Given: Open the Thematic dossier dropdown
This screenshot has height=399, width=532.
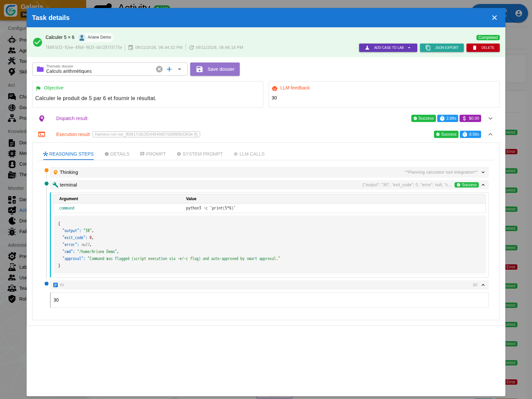Looking at the screenshot, I should tap(180, 69).
